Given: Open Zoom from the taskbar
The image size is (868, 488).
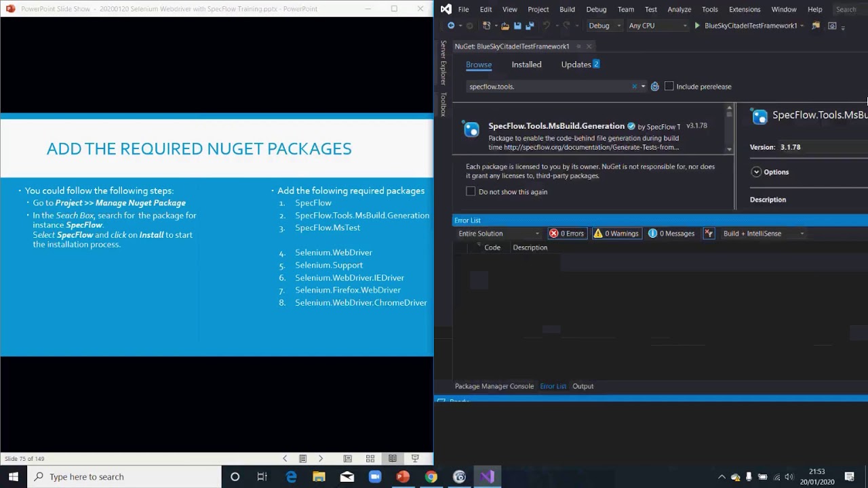Looking at the screenshot, I should click(375, 476).
